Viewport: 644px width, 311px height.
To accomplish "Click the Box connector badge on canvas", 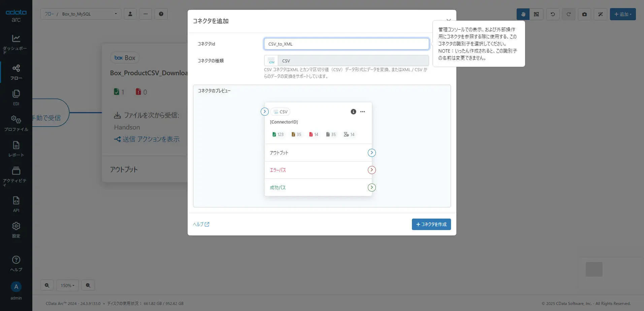I will pos(125,58).
